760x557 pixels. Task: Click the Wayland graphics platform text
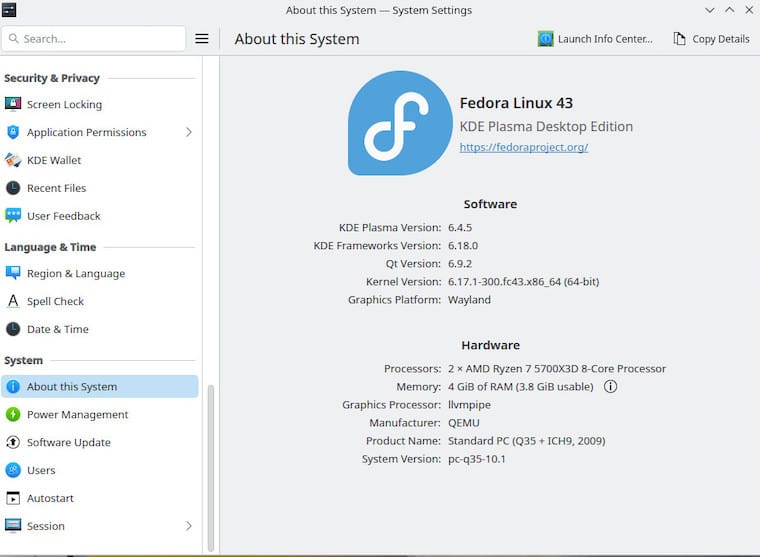pyautogui.click(x=469, y=300)
